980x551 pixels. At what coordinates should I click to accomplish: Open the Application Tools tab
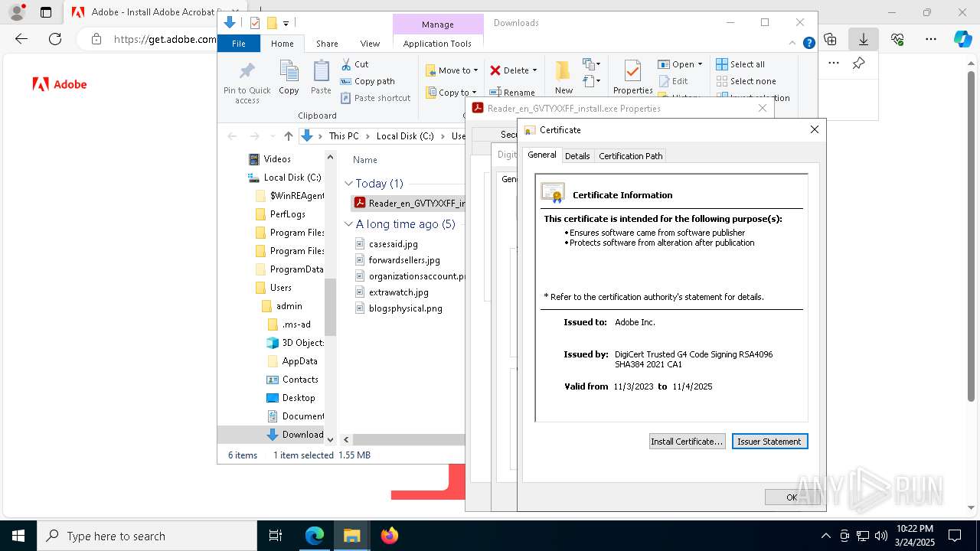(x=437, y=44)
